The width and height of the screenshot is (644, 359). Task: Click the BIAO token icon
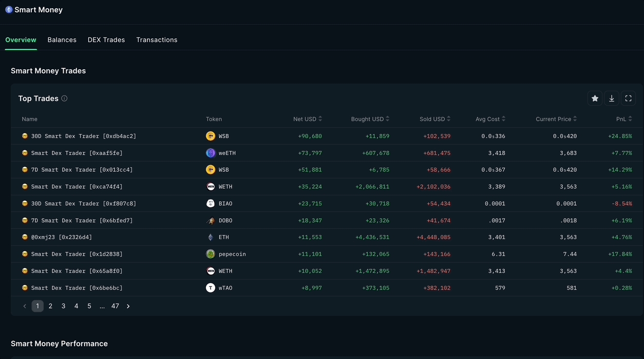click(211, 204)
